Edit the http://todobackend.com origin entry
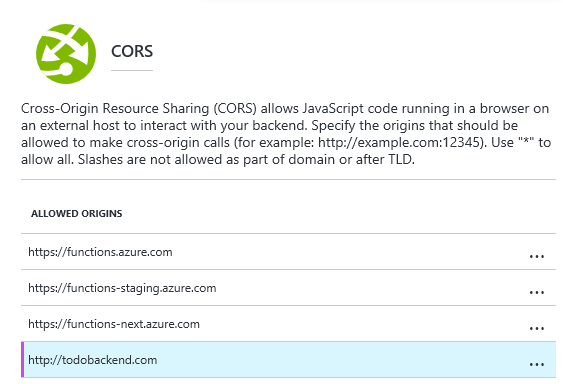 point(93,360)
